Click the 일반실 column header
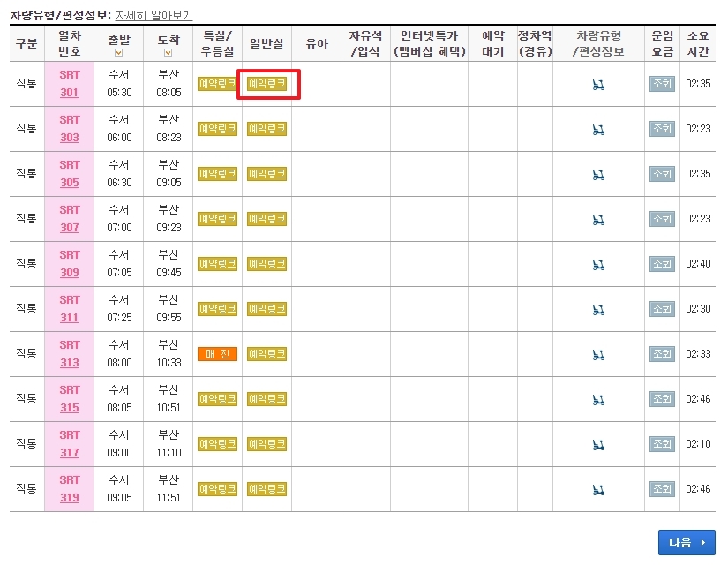Image resolution: width=728 pixels, height=573 pixels. pyautogui.click(x=266, y=43)
